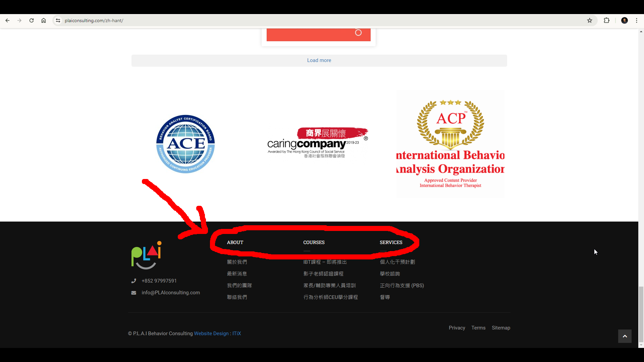Open Chrome three-dot menu
Screen dimensions: 644x362
(x=637, y=20)
